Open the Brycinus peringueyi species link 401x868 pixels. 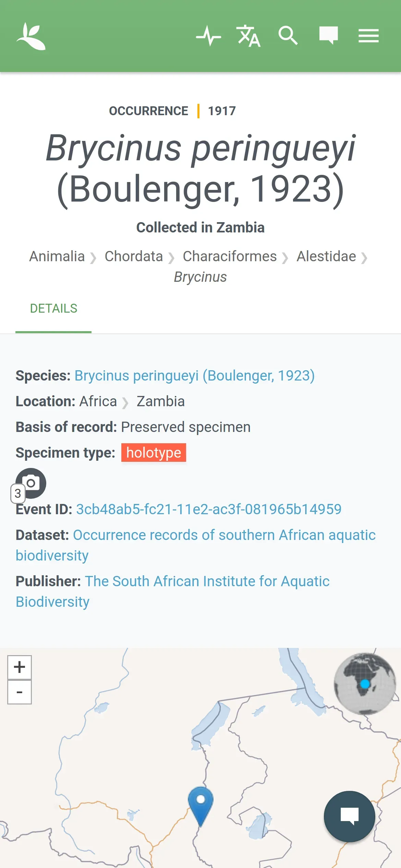point(194,376)
